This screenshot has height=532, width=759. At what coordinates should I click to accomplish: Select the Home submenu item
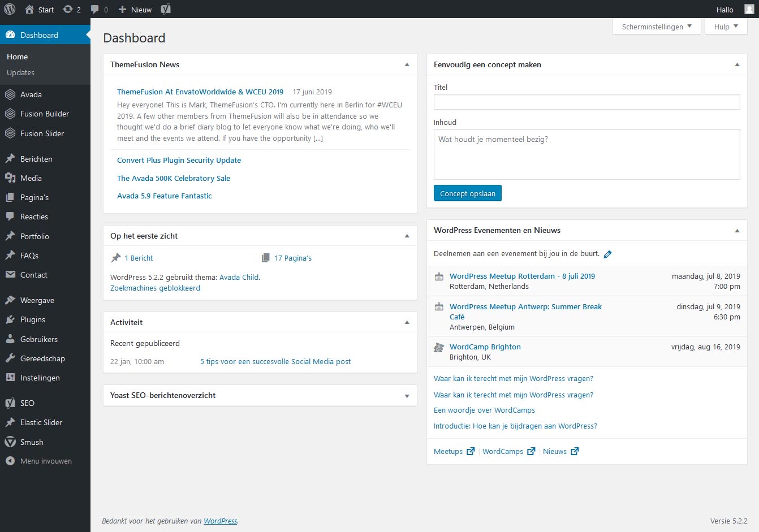click(x=18, y=57)
